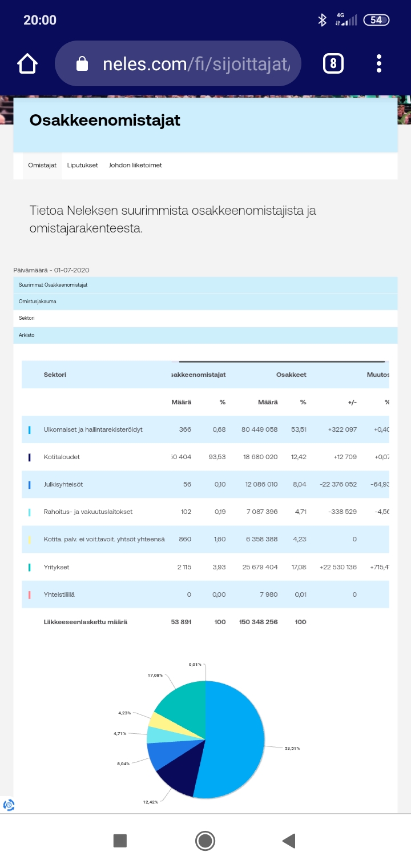Viewport: 411px width, 868px height.
Task: Tap the neles.com address bar
Action: [x=194, y=64]
